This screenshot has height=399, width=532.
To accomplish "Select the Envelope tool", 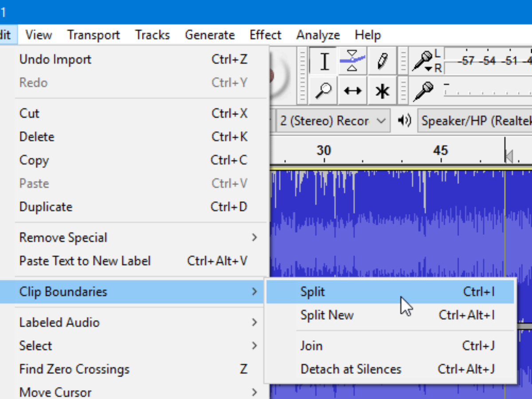I will pos(352,61).
